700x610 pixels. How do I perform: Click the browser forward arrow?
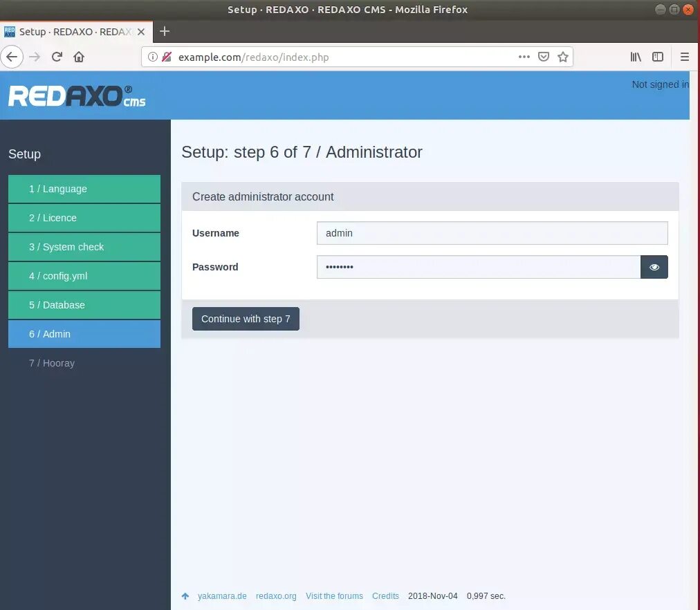(35, 57)
